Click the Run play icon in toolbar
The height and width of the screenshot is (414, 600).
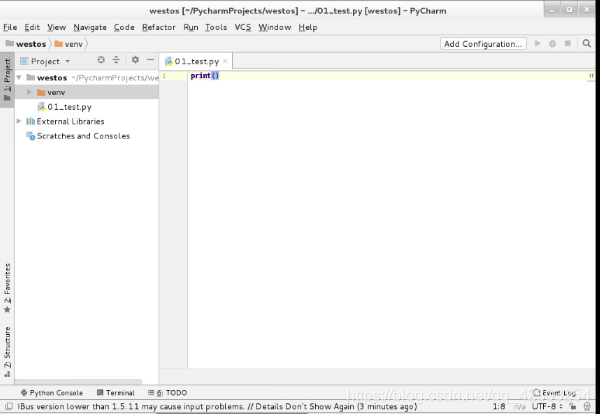[x=538, y=44]
